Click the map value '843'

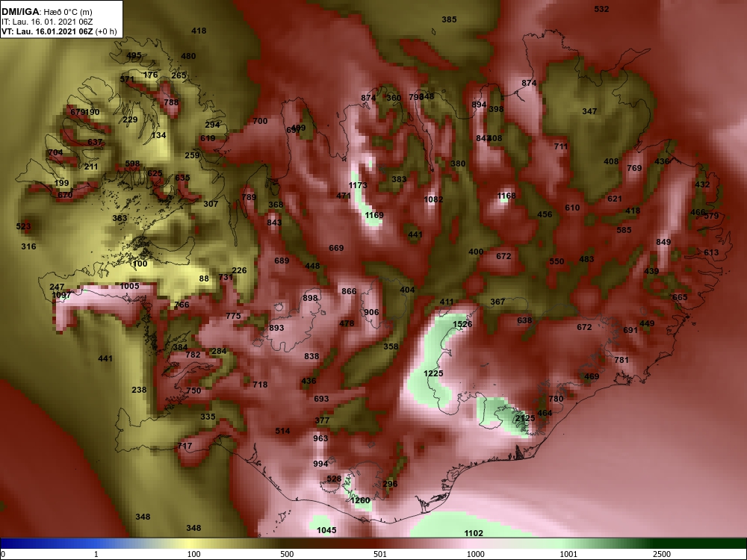click(x=274, y=223)
